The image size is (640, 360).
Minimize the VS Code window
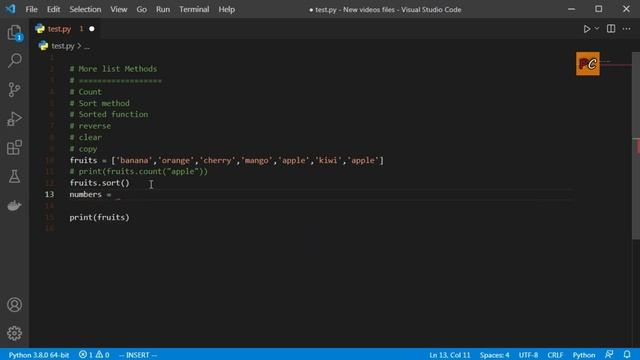pos(571,9)
